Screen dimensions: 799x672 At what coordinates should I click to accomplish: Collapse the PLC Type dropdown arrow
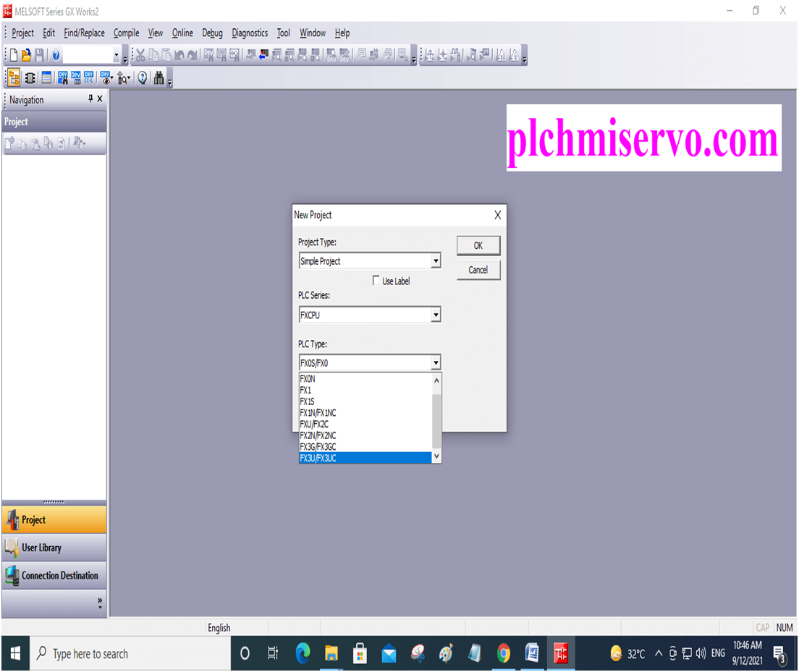tap(435, 362)
